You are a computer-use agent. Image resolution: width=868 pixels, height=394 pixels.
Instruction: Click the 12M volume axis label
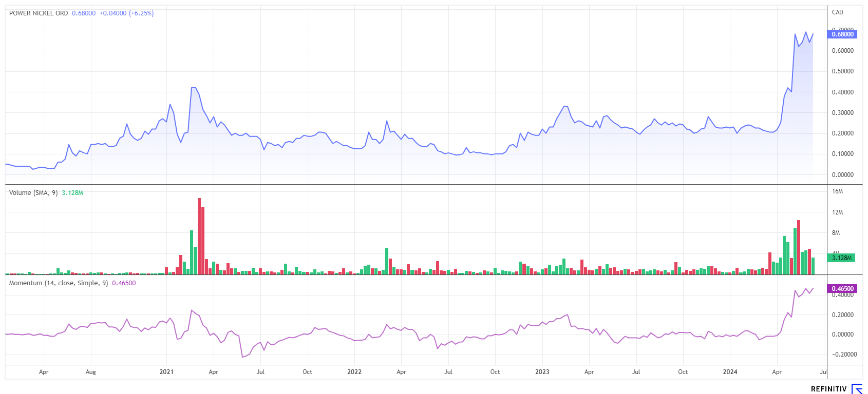837,212
